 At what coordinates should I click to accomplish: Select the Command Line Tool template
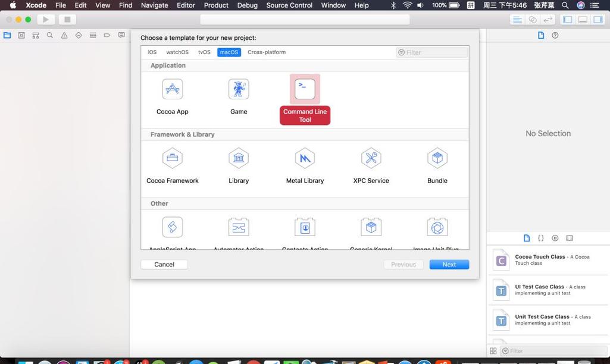305,99
